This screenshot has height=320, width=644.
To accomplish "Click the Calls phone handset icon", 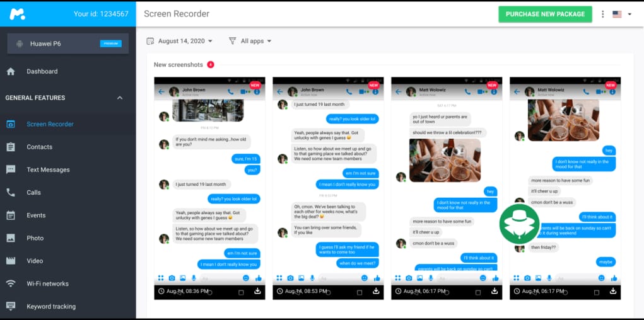I will pos(11,192).
